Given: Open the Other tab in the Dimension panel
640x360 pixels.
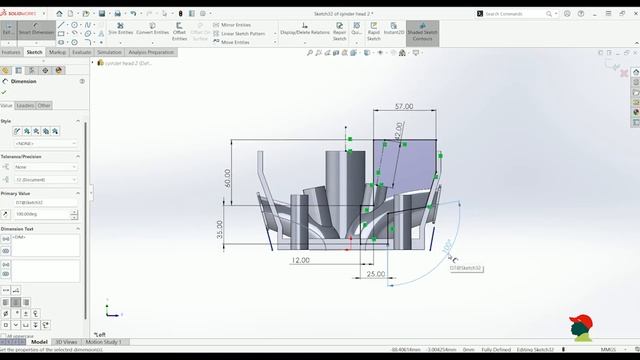Looking at the screenshot, I should point(44,105).
